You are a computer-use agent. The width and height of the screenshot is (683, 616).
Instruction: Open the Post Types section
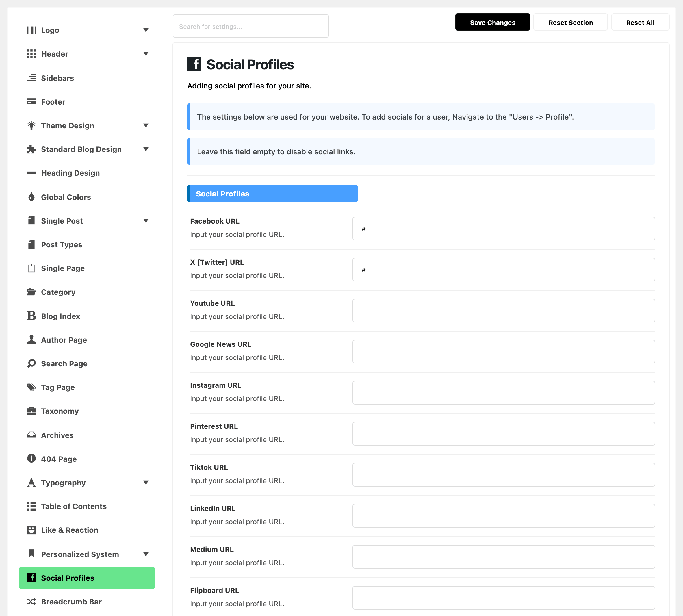[x=87, y=245]
